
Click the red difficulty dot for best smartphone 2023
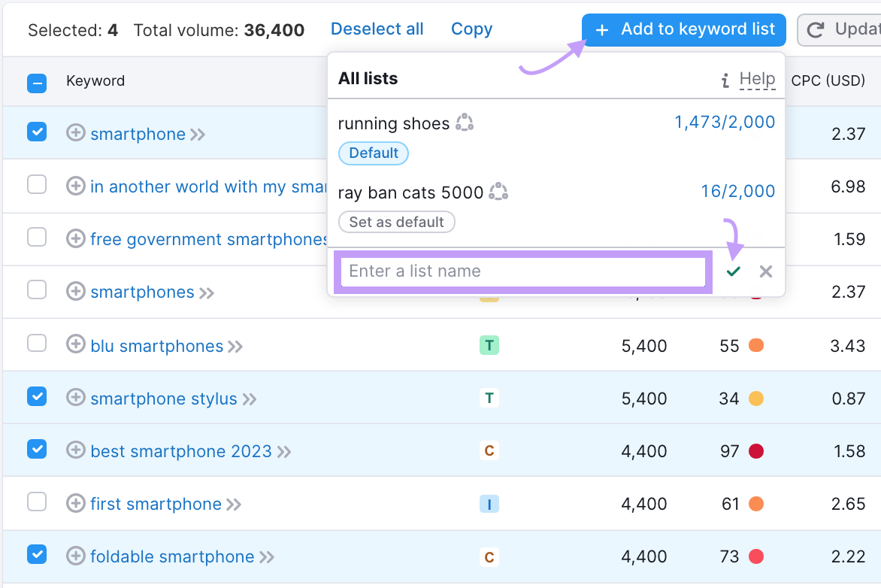tap(756, 451)
